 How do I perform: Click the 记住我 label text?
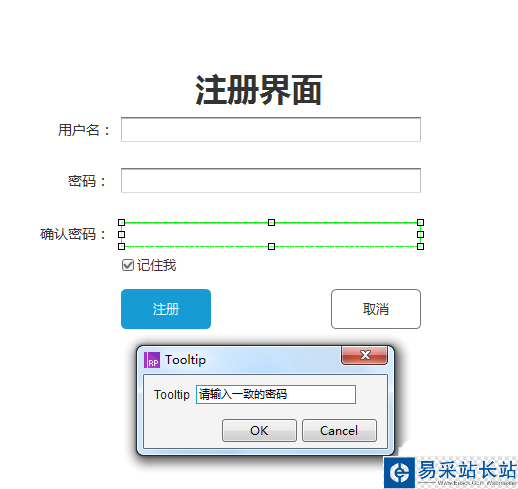point(156,265)
